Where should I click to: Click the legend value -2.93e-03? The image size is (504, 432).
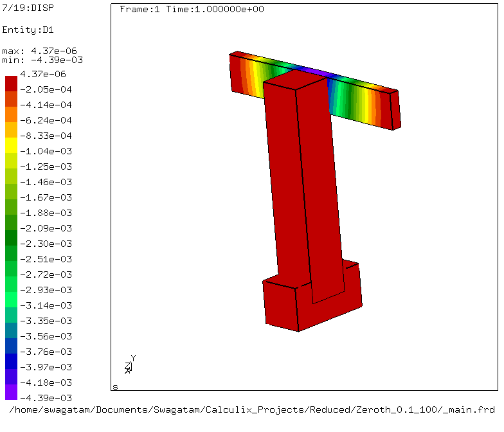click(46, 290)
